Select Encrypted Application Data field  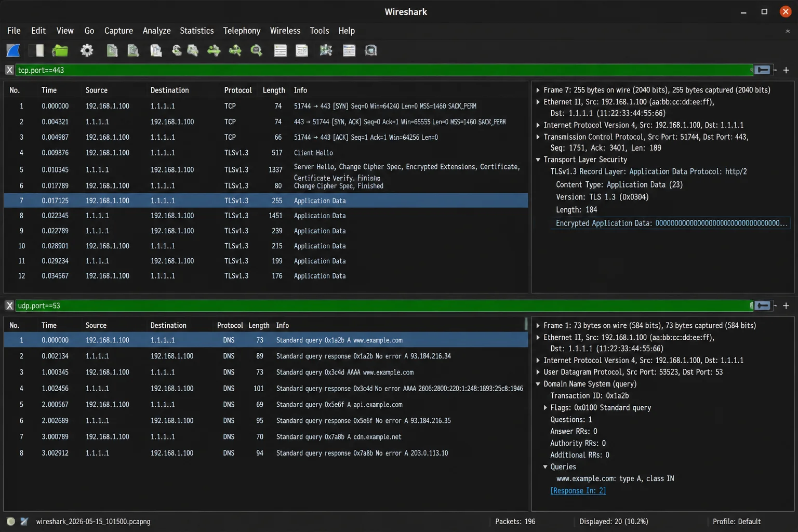pos(671,223)
